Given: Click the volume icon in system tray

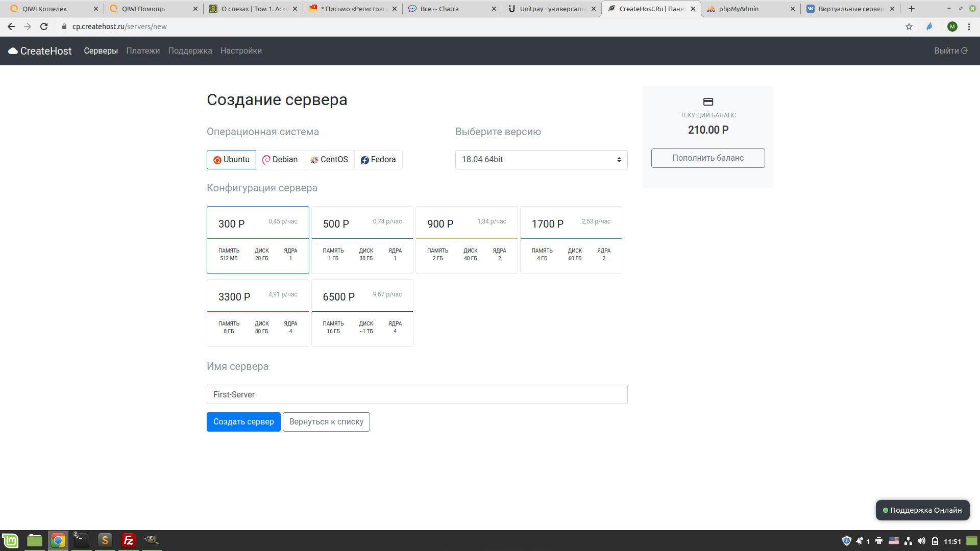Looking at the screenshot, I should 921,541.
